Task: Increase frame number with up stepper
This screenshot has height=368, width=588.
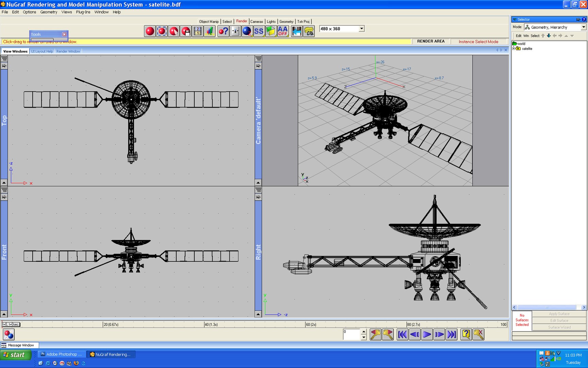Action: pyautogui.click(x=364, y=332)
